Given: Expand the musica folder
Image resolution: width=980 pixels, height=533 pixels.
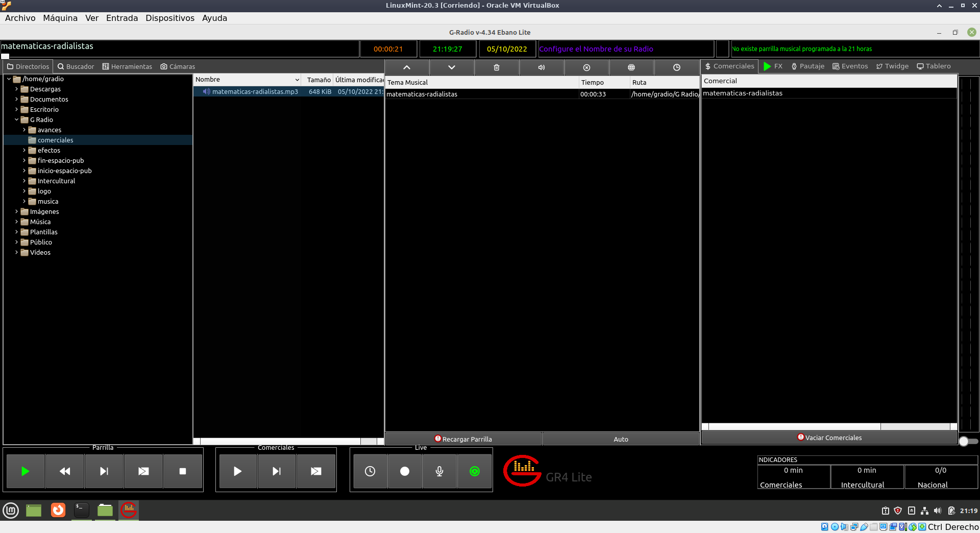Looking at the screenshot, I should pyautogui.click(x=24, y=201).
